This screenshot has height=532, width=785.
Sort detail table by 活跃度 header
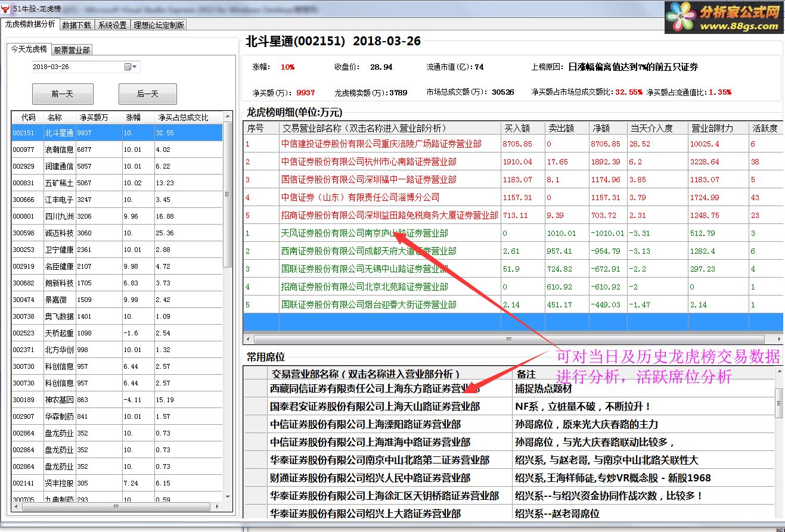[x=765, y=128]
